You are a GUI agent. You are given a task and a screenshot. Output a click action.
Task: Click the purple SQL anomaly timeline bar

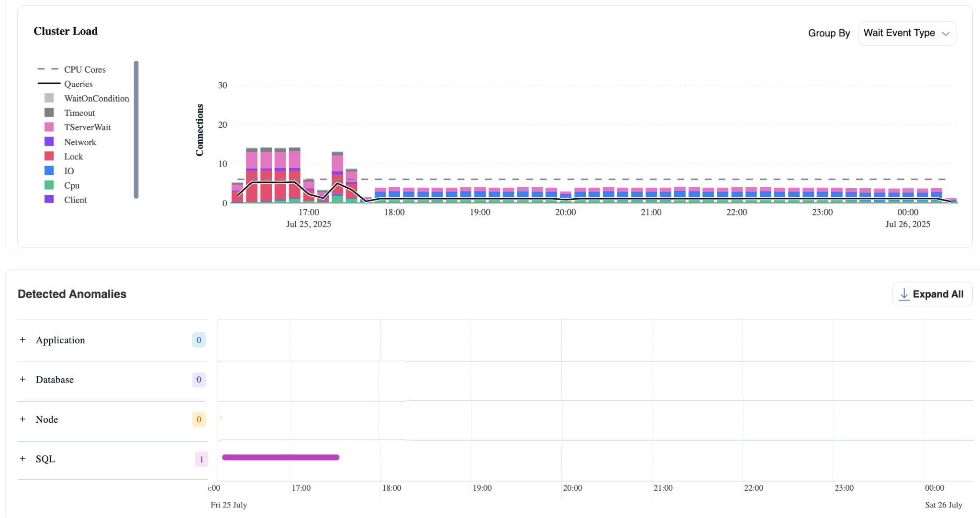(x=280, y=458)
